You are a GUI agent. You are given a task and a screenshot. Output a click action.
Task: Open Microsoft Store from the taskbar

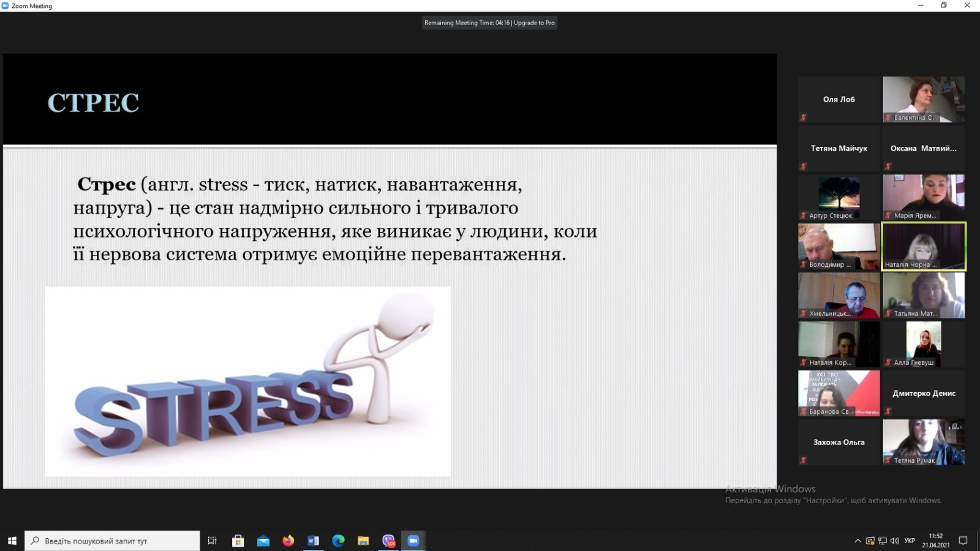(x=238, y=541)
